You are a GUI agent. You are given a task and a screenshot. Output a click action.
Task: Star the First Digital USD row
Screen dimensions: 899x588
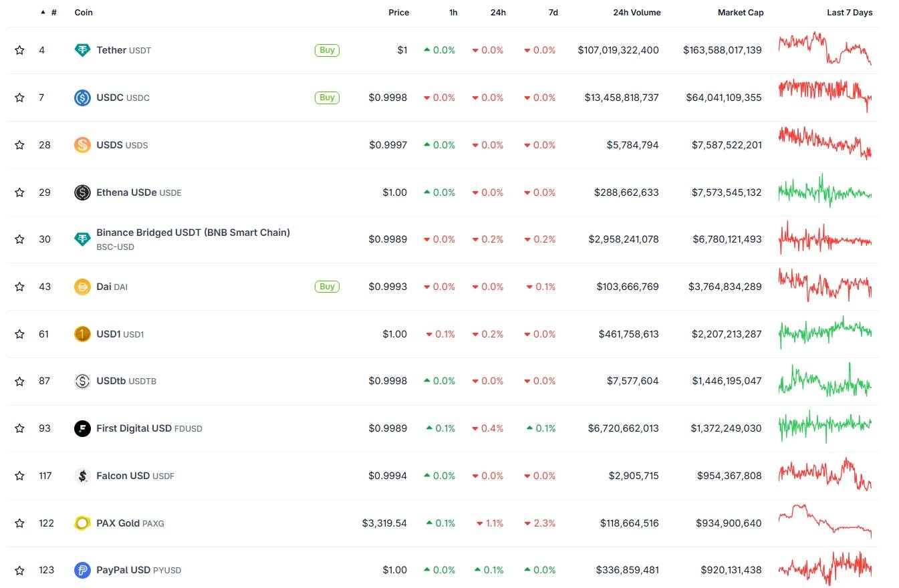point(19,428)
